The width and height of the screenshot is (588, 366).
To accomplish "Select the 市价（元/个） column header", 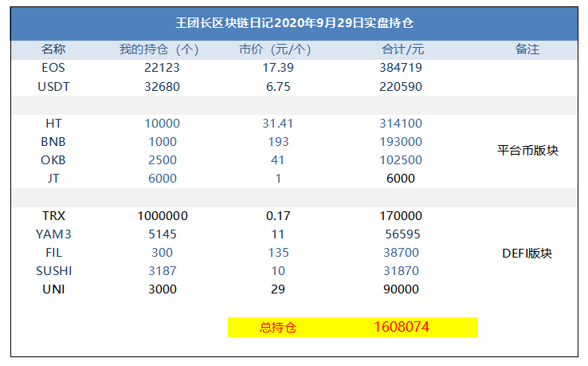I will click(275, 49).
